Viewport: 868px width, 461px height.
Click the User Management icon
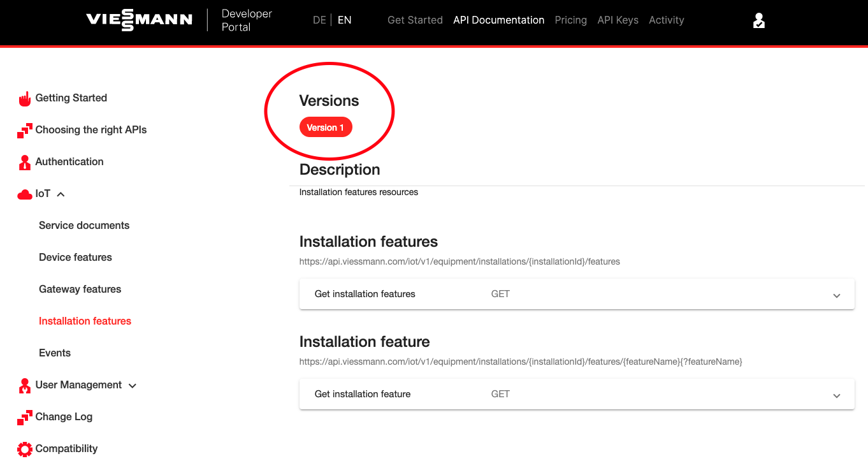tap(25, 385)
